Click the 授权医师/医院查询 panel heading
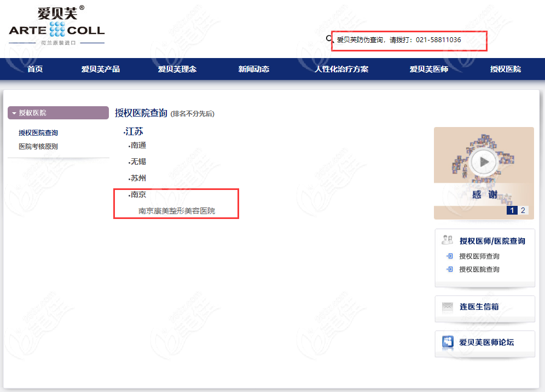The image size is (545, 392). 492,241
